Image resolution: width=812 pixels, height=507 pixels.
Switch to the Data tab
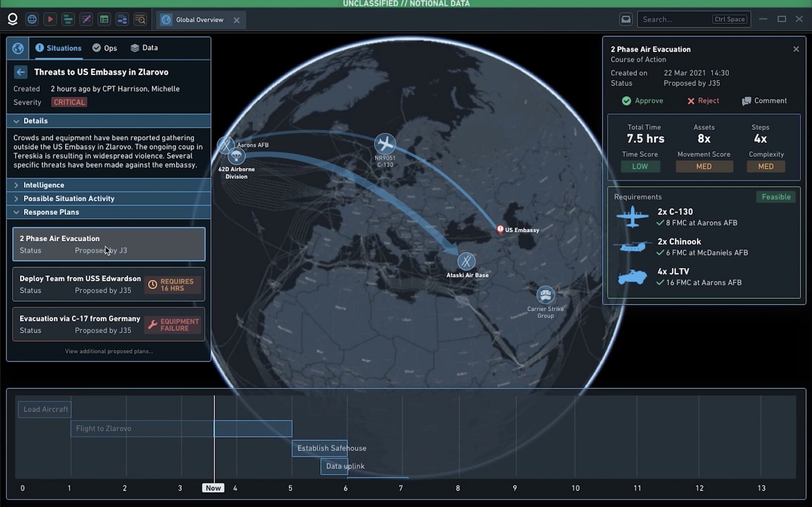pyautogui.click(x=144, y=48)
